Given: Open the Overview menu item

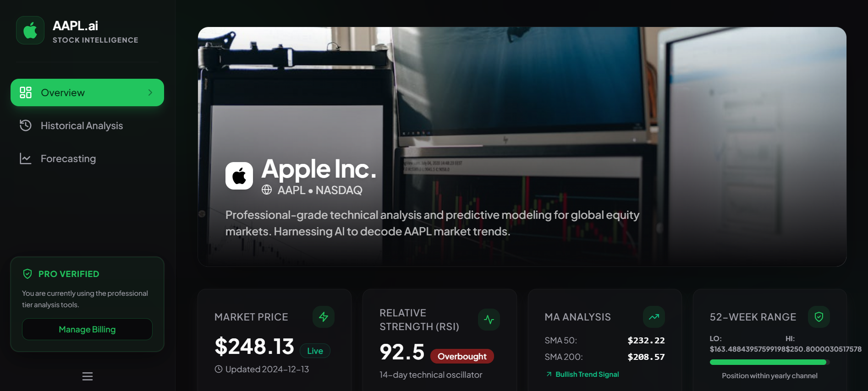Looking at the screenshot, I should point(87,92).
